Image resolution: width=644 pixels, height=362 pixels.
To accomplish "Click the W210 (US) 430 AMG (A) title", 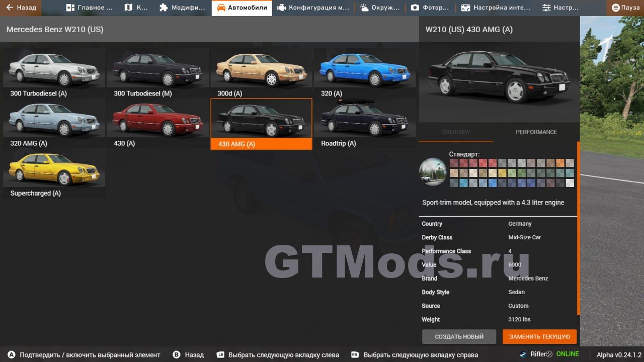I will pyautogui.click(x=469, y=30).
